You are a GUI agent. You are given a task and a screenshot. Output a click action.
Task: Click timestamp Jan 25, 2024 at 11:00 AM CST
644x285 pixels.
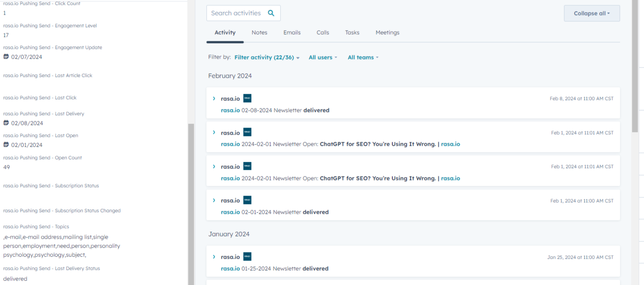point(580,257)
